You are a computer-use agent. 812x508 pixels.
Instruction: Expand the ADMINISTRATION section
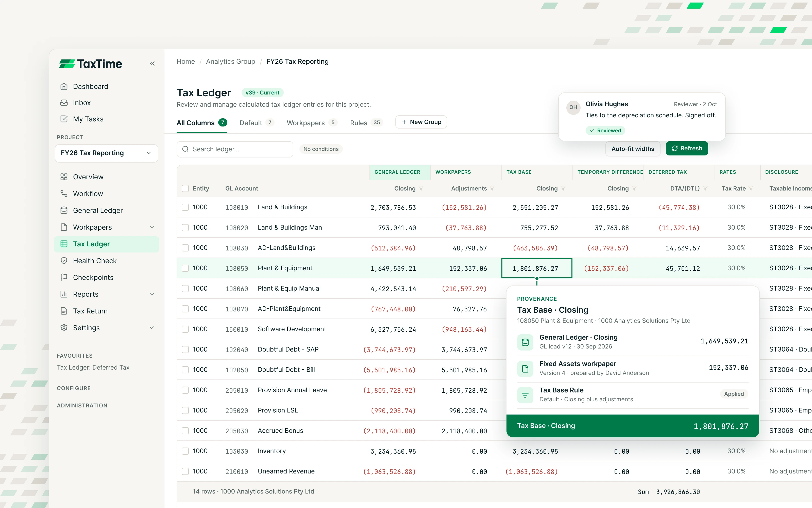pyautogui.click(x=82, y=406)
